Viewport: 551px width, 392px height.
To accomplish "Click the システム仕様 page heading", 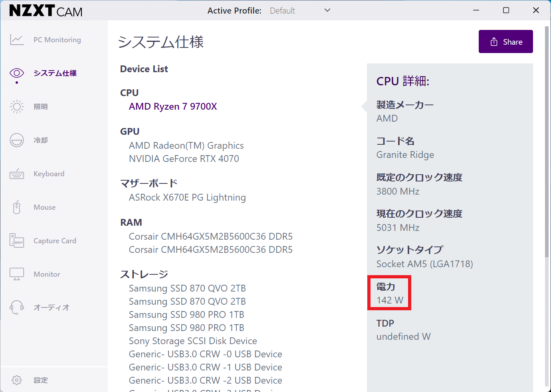I will (161, 42).
